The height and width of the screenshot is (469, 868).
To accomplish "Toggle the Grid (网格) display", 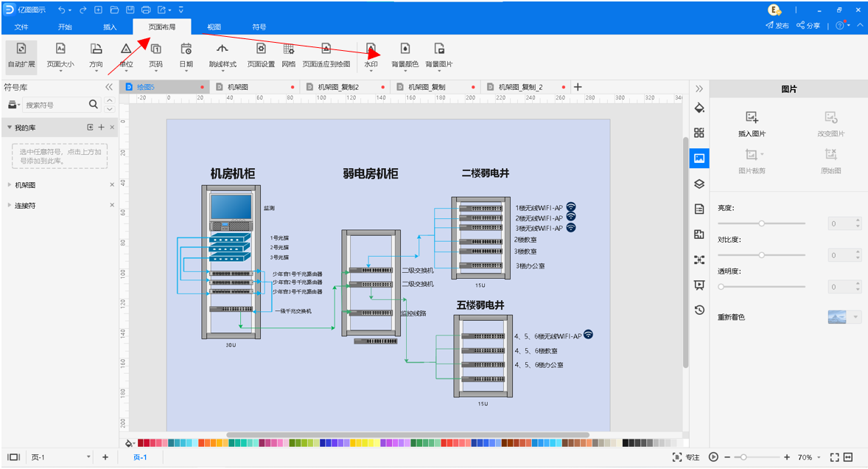I will [x=289, y=49].
